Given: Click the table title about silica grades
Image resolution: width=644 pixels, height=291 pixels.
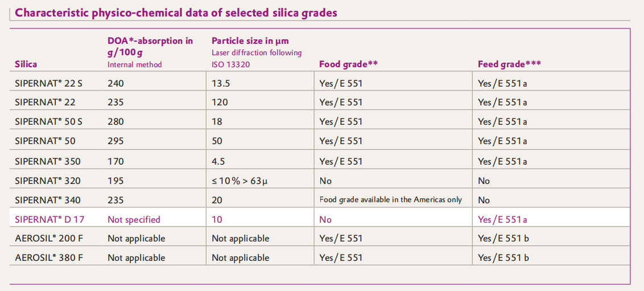Looking at the screenshot, I should click(176, 13).
